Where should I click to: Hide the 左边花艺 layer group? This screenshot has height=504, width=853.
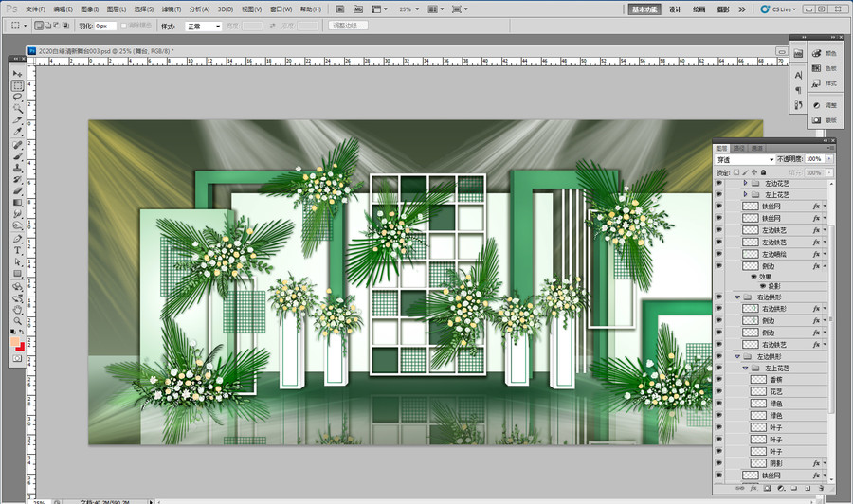[719, 183]
